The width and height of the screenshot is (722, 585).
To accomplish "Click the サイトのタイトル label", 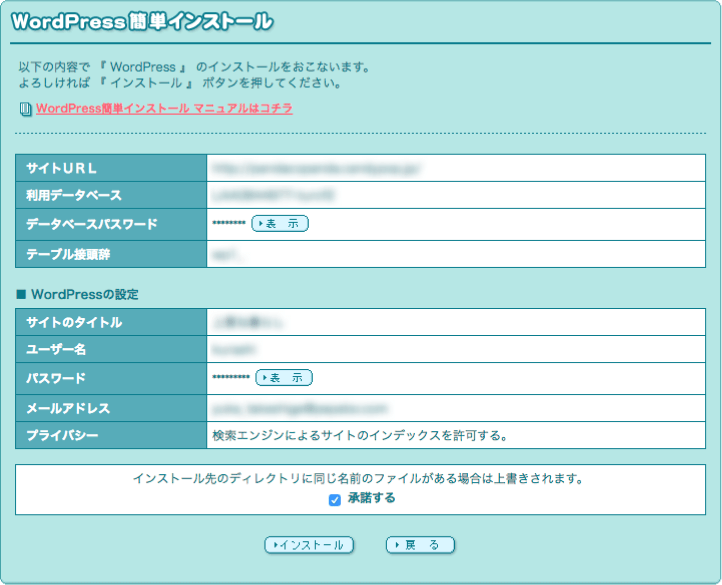I will pos(74,322).
